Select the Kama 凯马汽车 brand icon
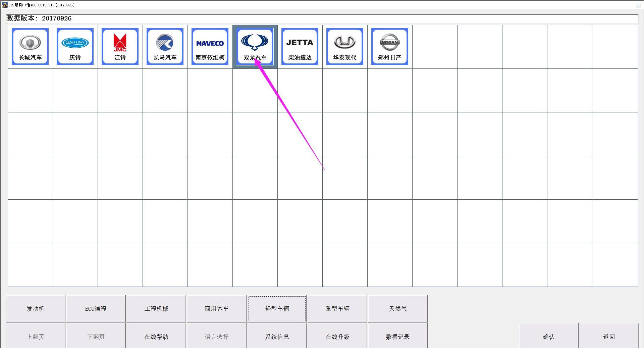This screenshot has height=348, width=644. (165, 47)
